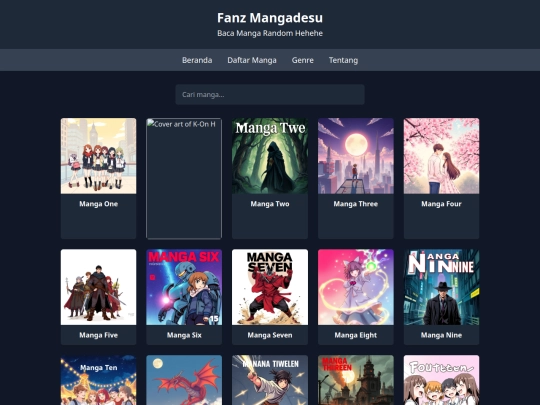Click the Manga Five title text
Viewport: 540px width, 405px height.
point(98,335)
